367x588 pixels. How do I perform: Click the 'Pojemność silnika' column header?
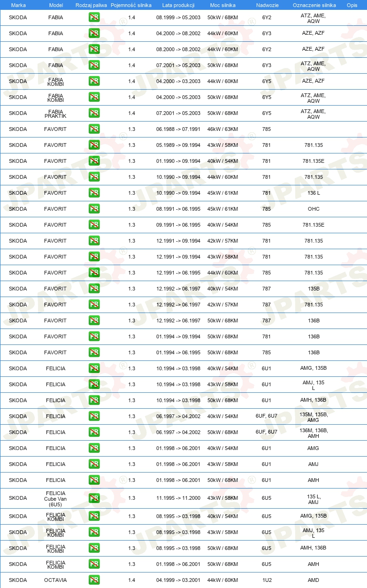tap(131, 5)
